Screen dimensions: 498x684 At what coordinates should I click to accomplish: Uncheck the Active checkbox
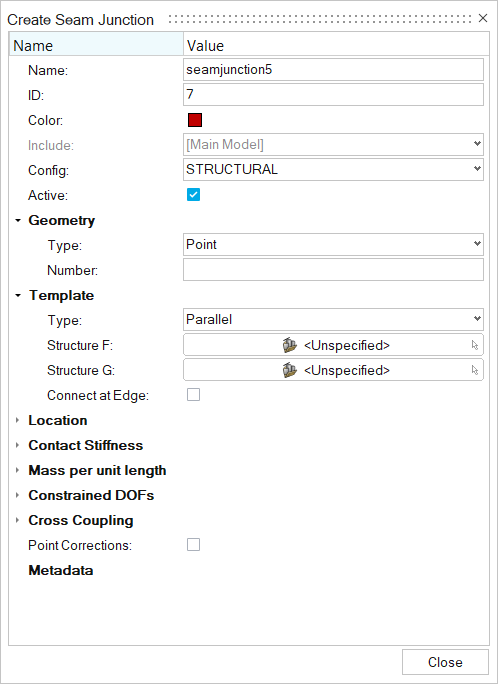(193, 195)
